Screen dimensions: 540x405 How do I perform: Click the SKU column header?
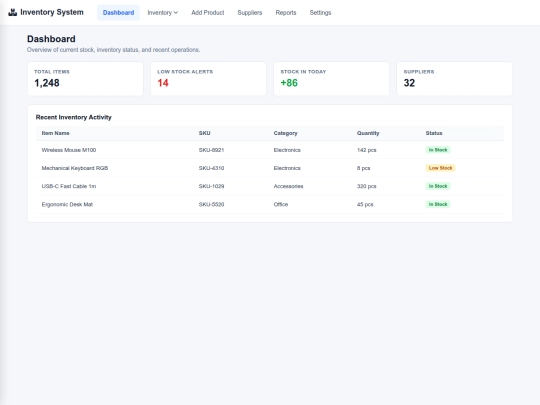point(205,133)
